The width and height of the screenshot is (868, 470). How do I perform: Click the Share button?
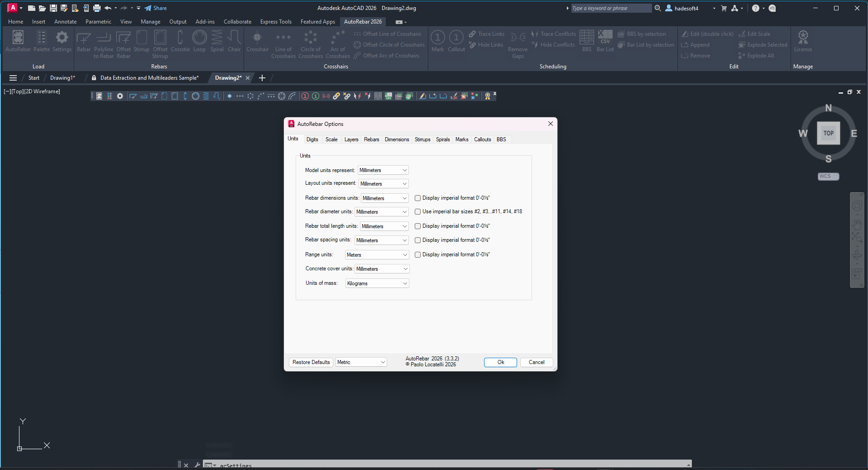pyautogui.click(x=155, y=8)
